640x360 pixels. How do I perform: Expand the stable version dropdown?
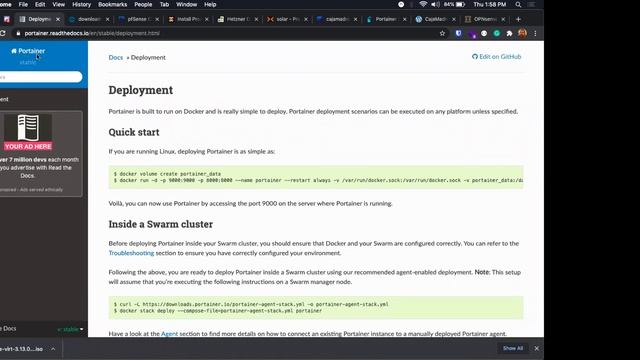[x=70, y=329]
